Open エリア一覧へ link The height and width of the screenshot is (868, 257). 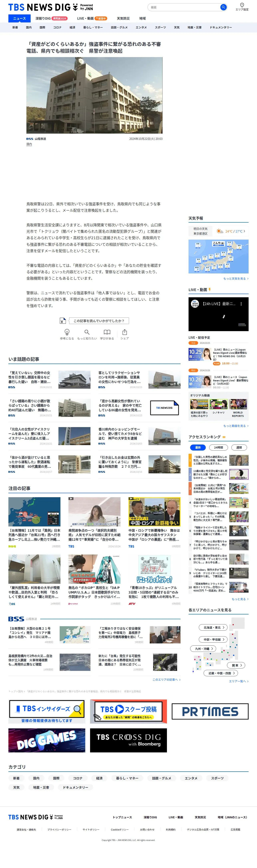[x=238, y=681]
